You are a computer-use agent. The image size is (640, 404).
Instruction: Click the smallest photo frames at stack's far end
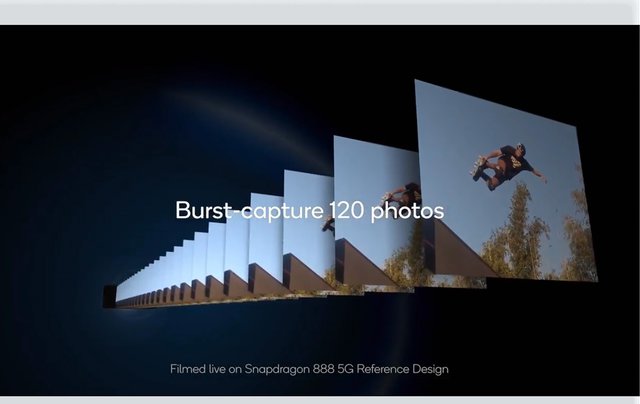click(x=125, y=292)
